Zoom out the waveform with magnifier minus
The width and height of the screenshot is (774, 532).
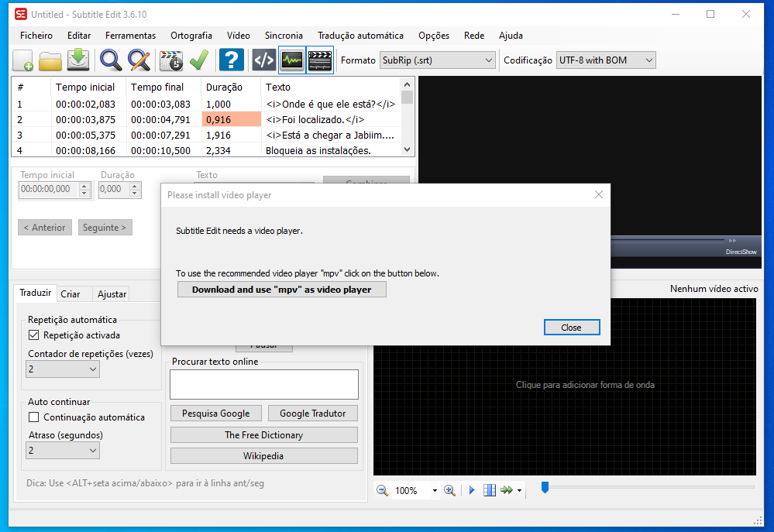point(381,489)
